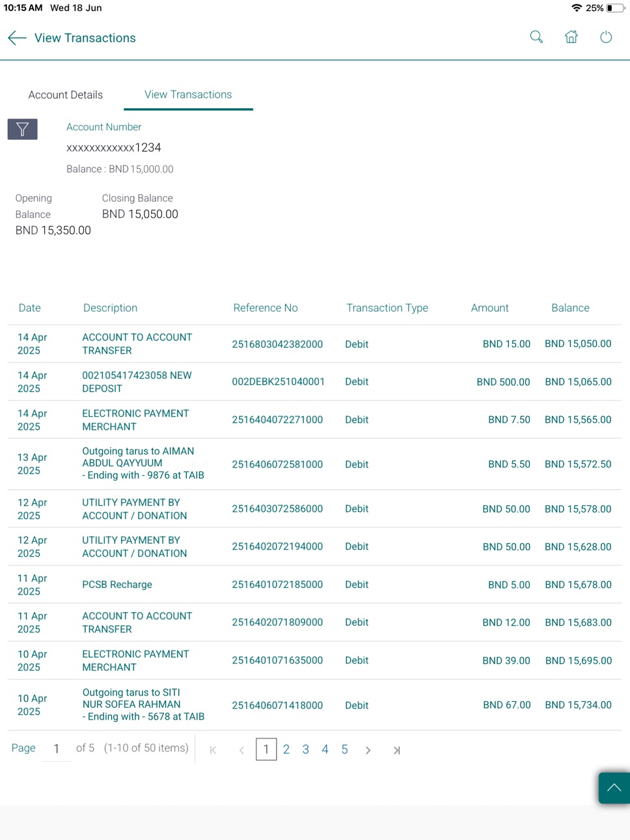
Task: Open page 3 of transactions
Action: point(306,749)
